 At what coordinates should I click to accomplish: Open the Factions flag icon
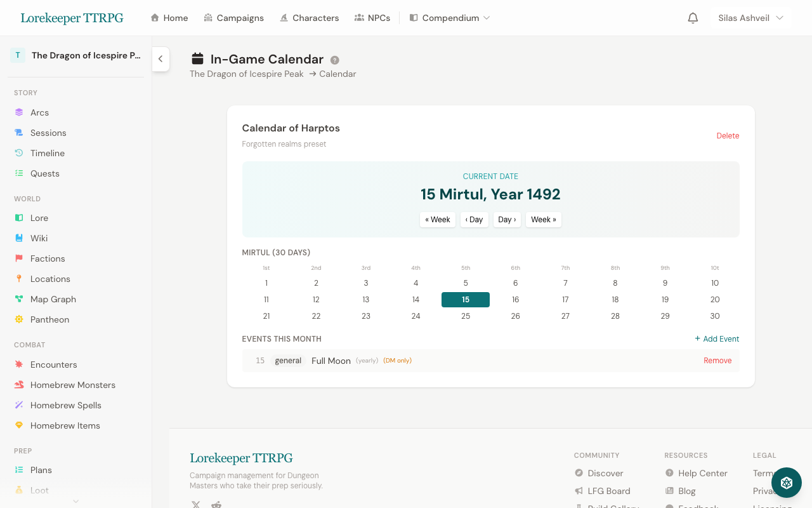click(x=18, y=258)
